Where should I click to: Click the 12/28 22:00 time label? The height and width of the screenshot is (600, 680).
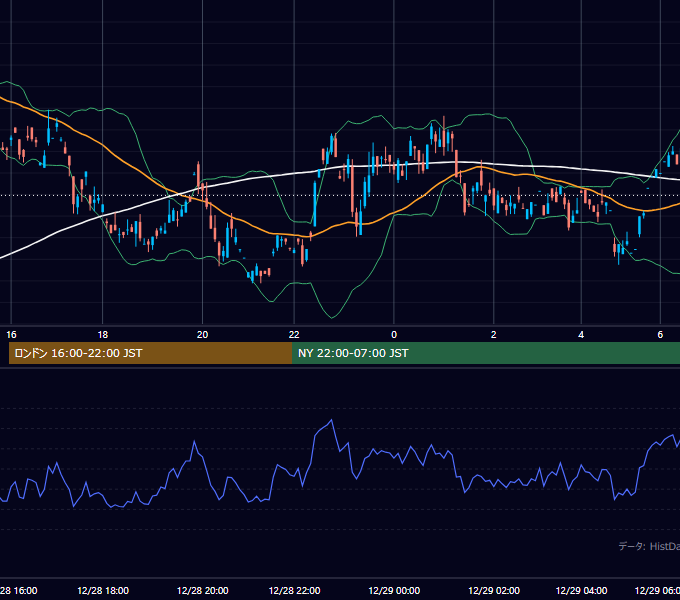(x=294, y=590)
